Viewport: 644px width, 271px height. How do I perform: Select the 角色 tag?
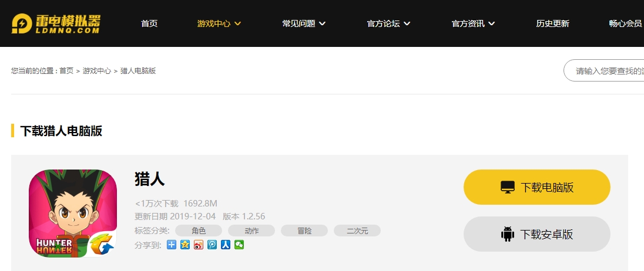(199, 231)
